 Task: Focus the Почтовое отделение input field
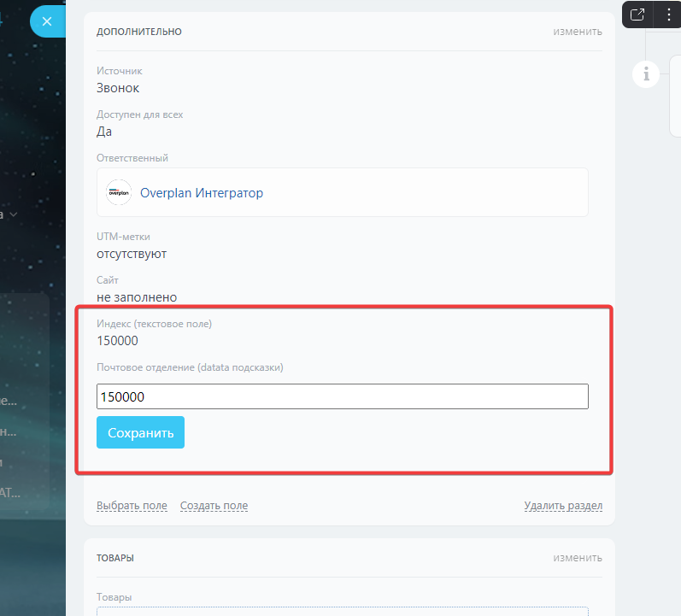point(342,396)
